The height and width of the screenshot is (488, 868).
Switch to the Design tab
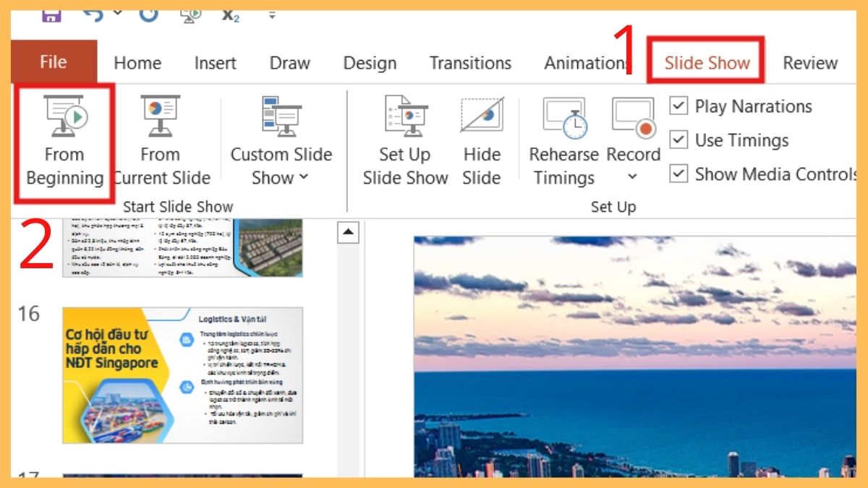point(370,63)
